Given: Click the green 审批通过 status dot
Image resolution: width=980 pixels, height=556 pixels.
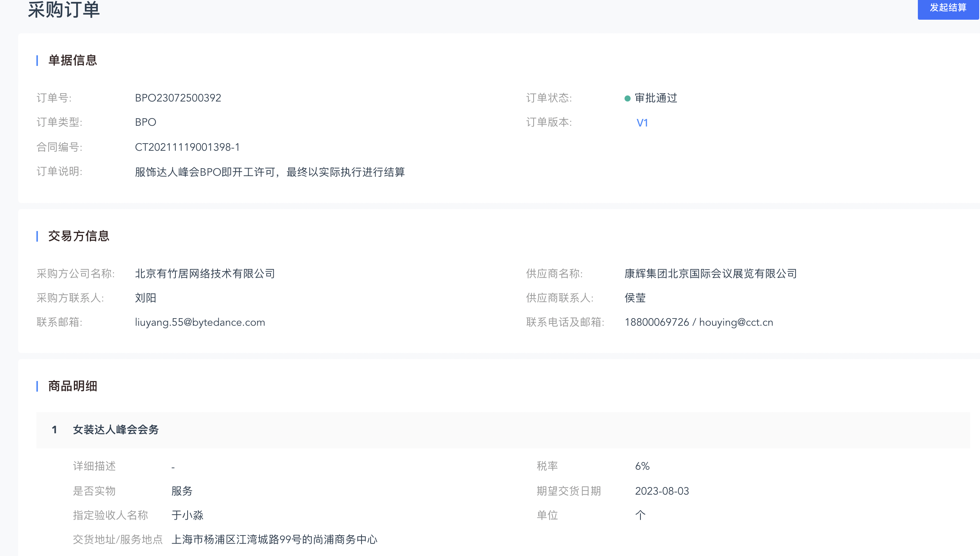Looking at the screenshot, I should (627, 98).
